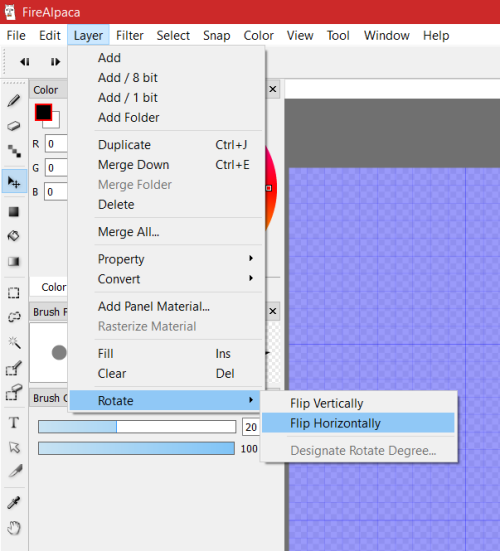Open the Help menu

pyautogui.click(x=436, y=35)
